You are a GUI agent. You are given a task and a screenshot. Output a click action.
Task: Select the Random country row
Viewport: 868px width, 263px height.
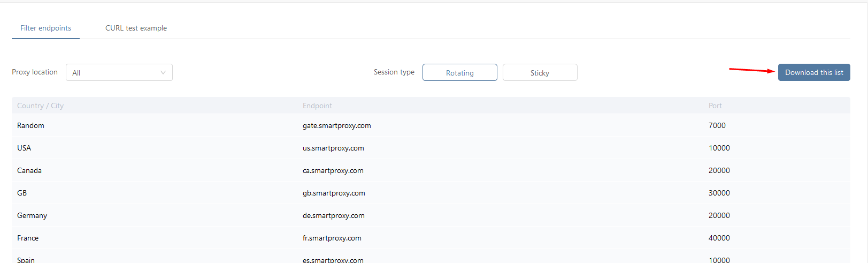click(x=431, y=125)
